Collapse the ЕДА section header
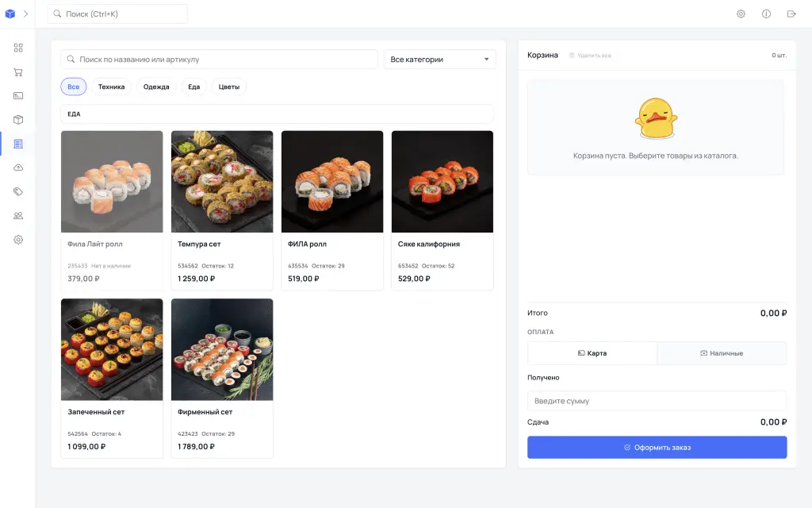Viewport: 812px width, 508px height. pos(277,114)
